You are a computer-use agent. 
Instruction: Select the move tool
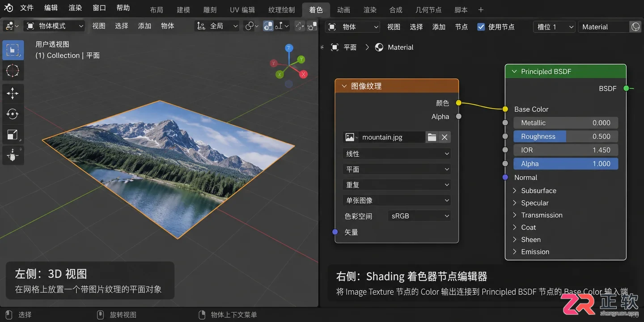pyautogui.click(x=13, y=93)
